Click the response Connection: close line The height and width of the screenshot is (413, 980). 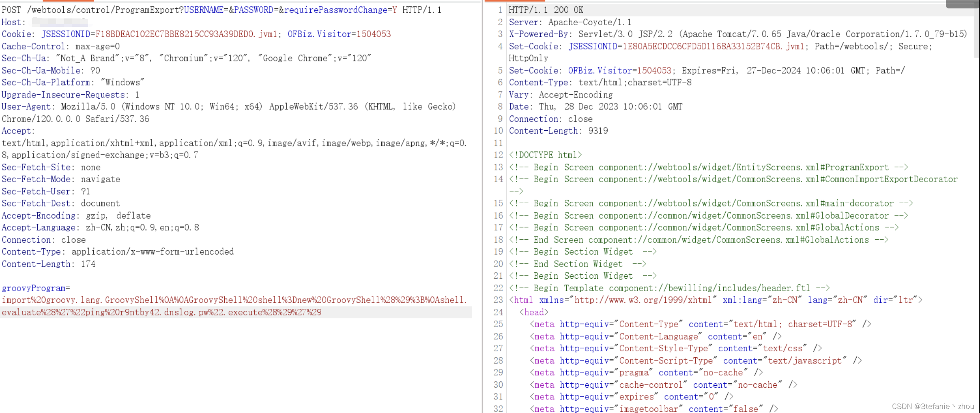click(x=551, y=119)
